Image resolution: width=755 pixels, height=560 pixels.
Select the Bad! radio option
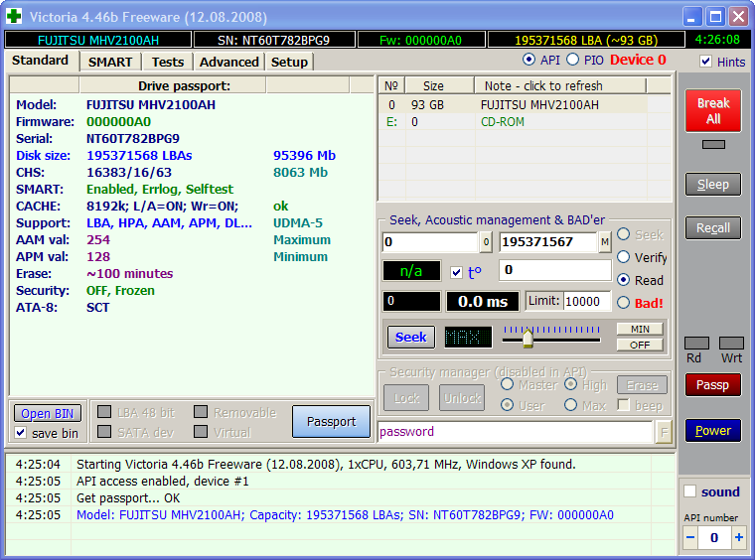(x=623, y=303)
